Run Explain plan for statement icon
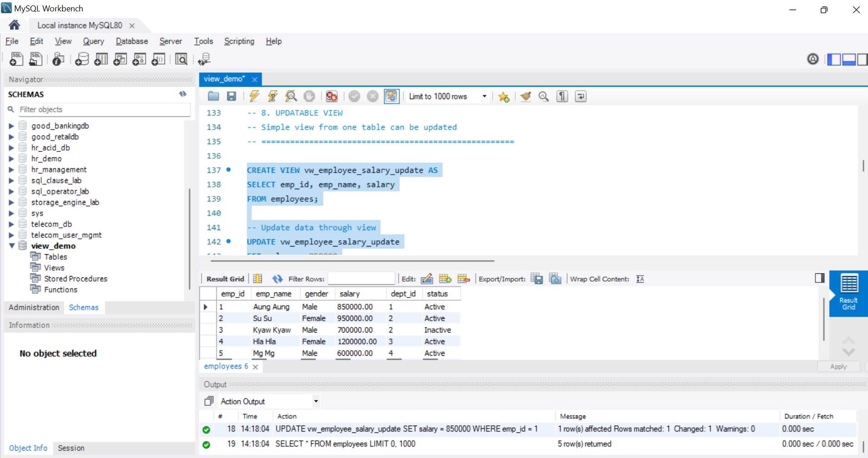The height and width of the screenshot is (458, 868). (291, 96)
